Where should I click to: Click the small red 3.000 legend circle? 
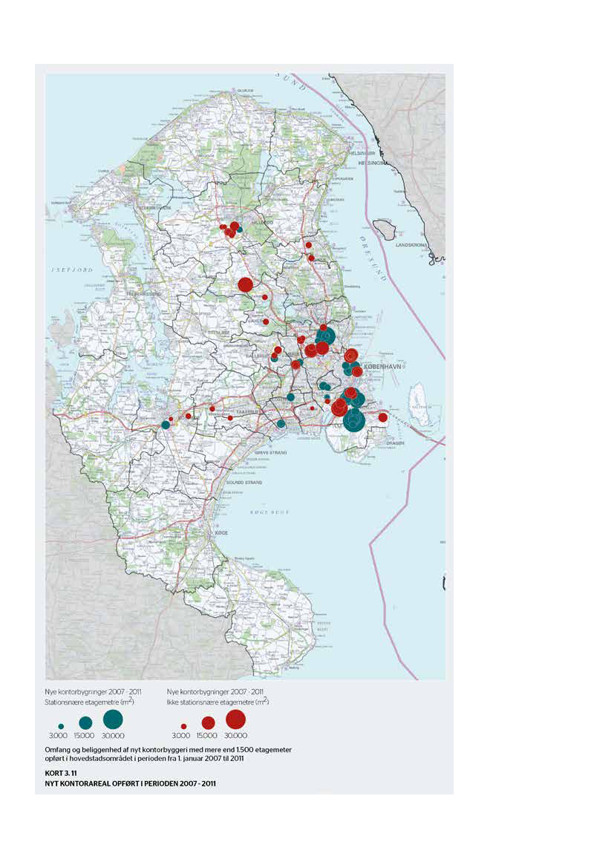(184, 725)
